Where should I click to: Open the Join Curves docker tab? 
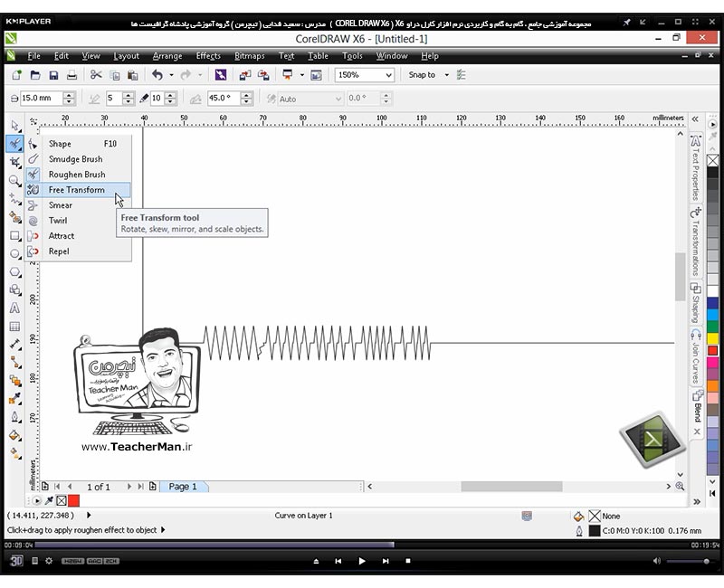(696, 356)
